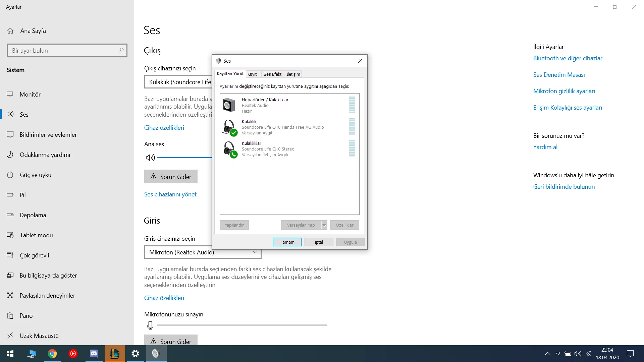Open the Pil settings in the sidebar
The width and height of the screenshot is (644, 362).
pos(22,195)
